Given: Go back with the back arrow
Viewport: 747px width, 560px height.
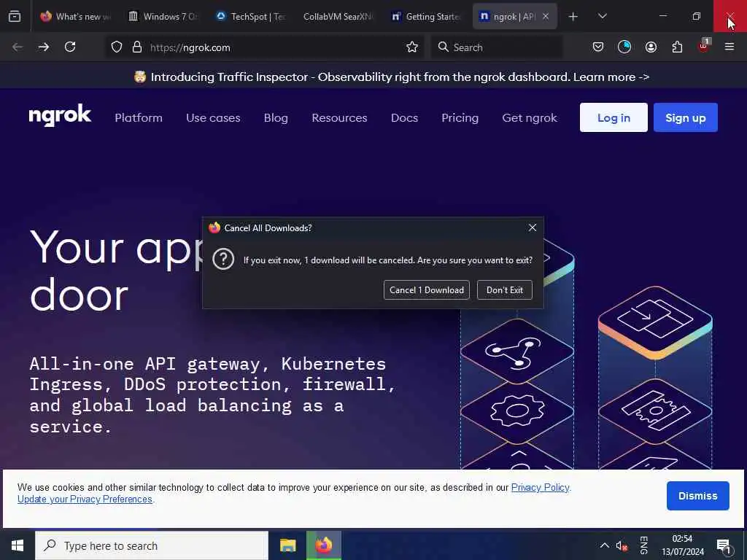Looking at the screenshot, I should click(18, 47).
